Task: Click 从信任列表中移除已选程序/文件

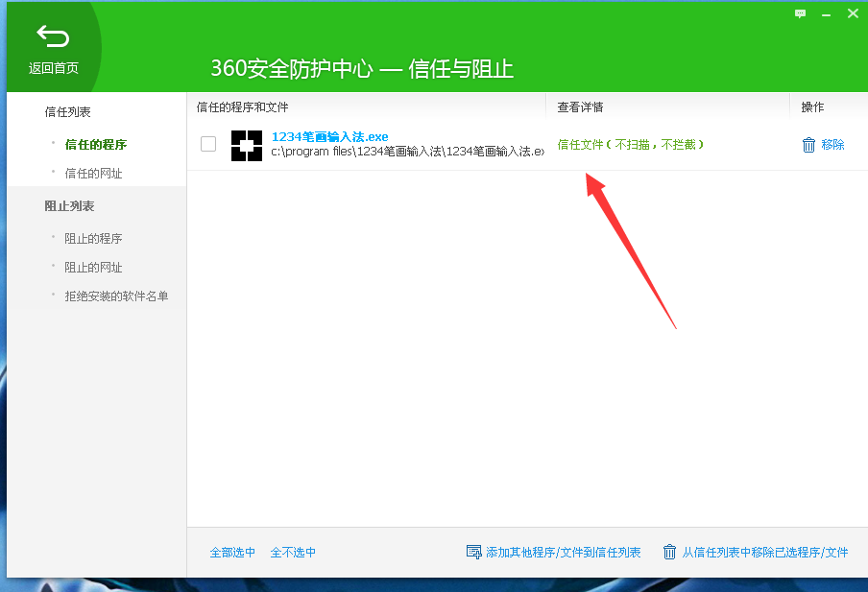Action: 763,552
